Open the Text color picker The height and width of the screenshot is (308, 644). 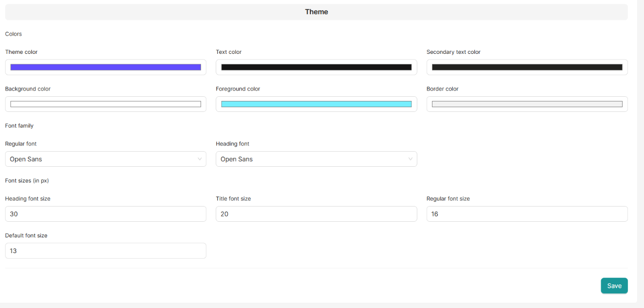[316, 67]
